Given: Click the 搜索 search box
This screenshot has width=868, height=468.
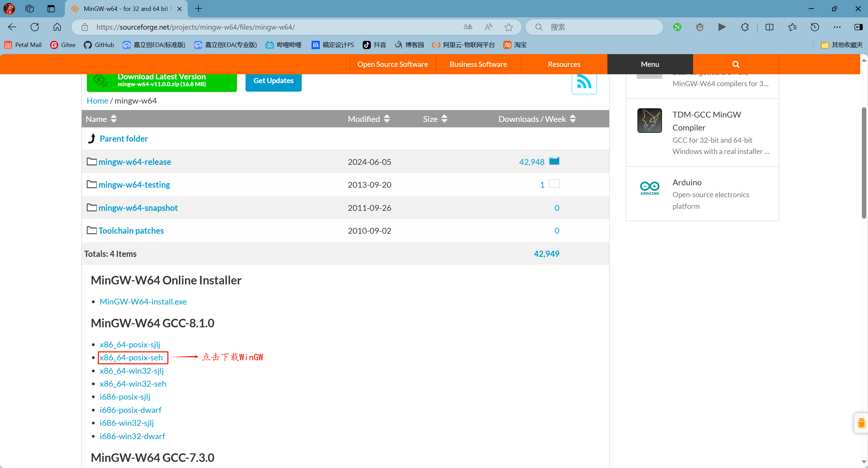Looking at the screenshot, I should [595, 27].
